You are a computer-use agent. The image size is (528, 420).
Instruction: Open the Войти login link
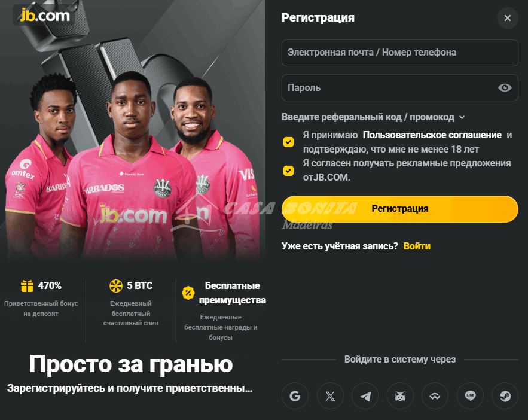417,246
